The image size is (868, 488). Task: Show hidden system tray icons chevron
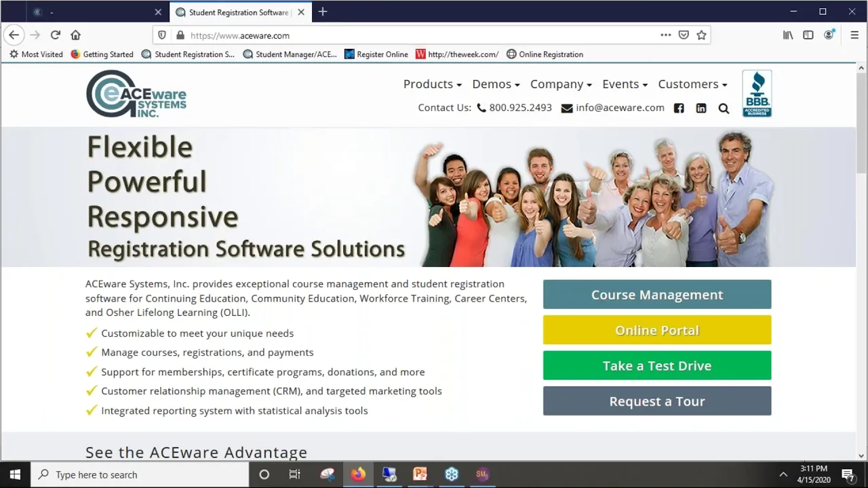tap(783, 474)
